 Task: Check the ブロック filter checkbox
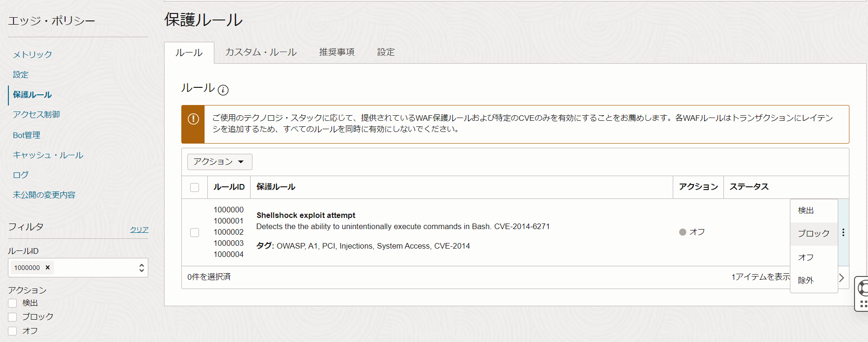(x=13, y=317)
